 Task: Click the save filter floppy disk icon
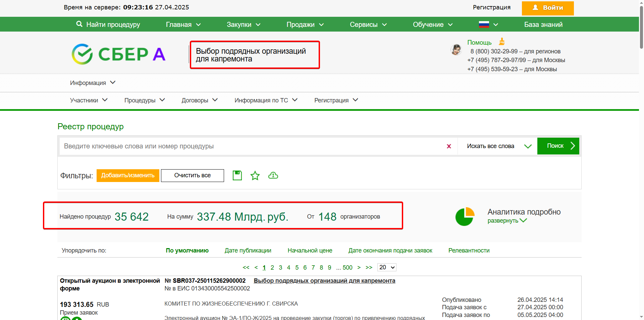[x=237, y=175]
